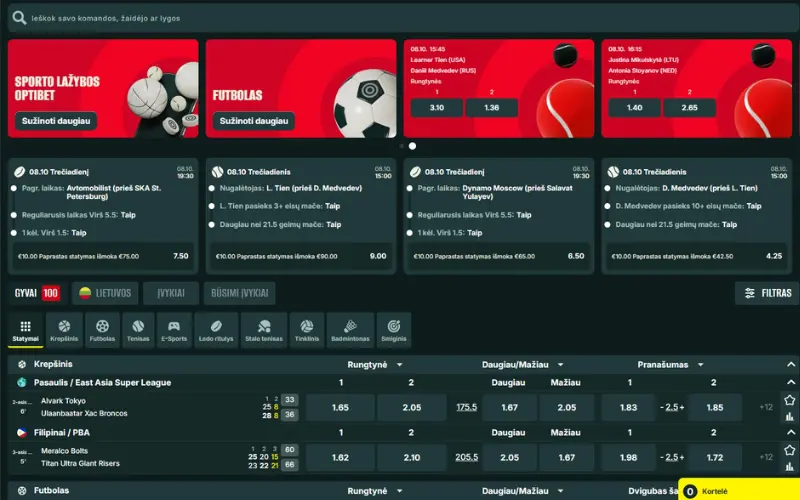Viewport: 800px width, 500px height.
Task: Decrease handicap in Alvark Tokyo row
Action: [x=662, y=407]
